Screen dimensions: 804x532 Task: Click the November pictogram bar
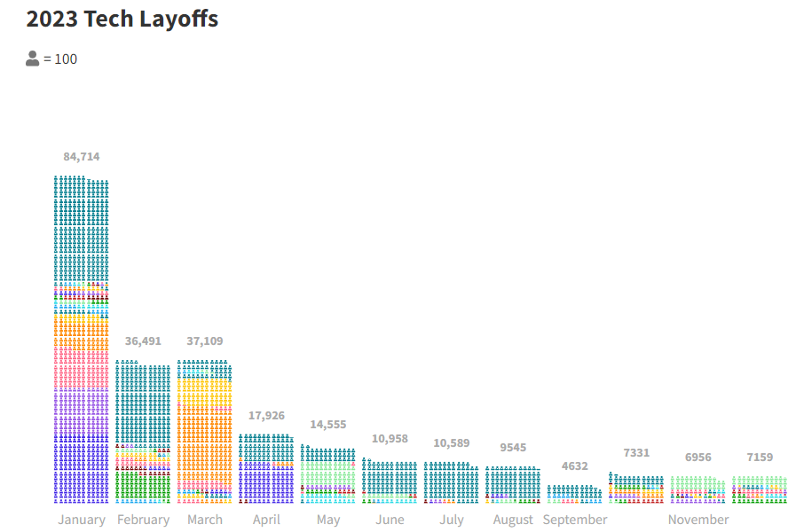point(698,489)
